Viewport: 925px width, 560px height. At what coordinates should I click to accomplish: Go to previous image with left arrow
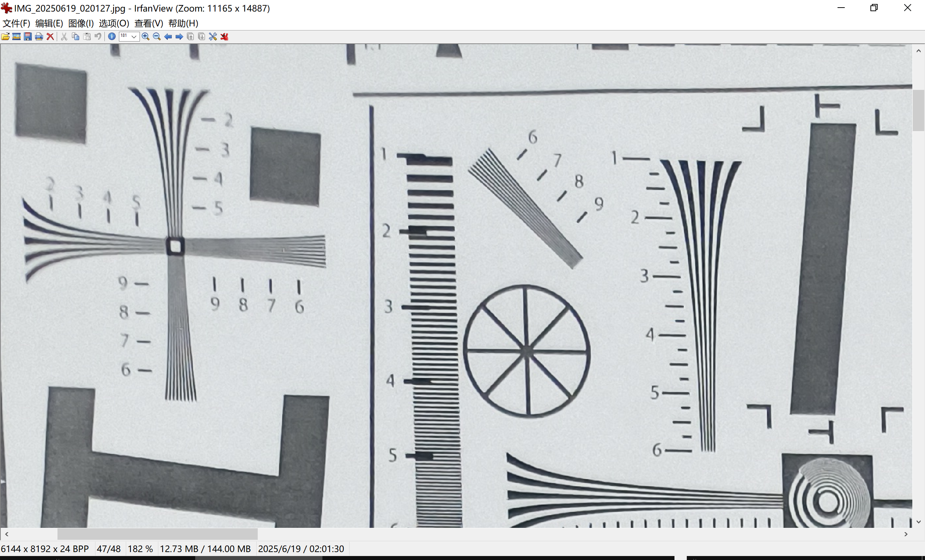click(168, 36)
